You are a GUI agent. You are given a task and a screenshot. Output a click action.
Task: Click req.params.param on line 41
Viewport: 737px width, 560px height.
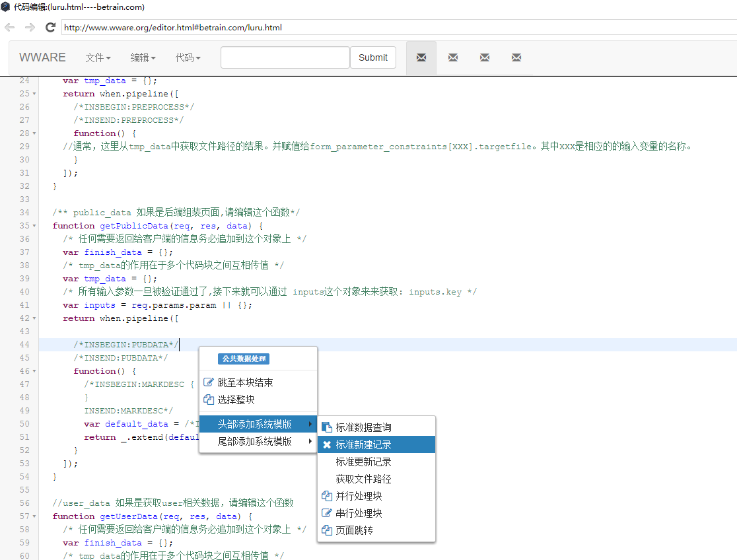174,305
